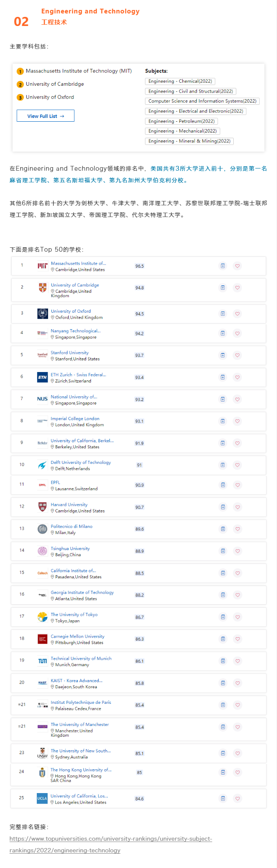Click compare icon in Carnegie Mellon row
Viewport: 277px width, 868px height.
point(223,639)
